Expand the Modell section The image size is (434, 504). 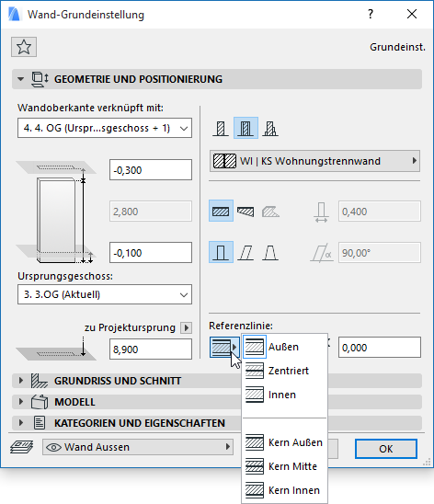21,402
